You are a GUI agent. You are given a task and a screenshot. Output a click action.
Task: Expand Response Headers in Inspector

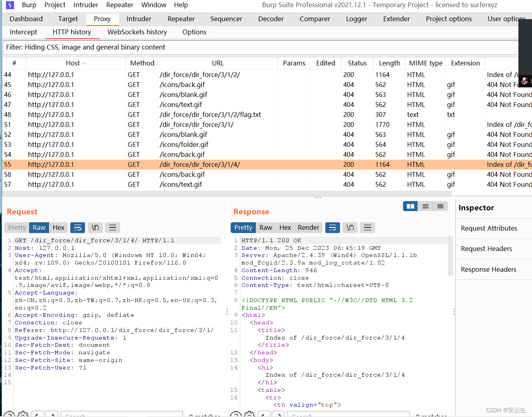click(x=494, y=269)
